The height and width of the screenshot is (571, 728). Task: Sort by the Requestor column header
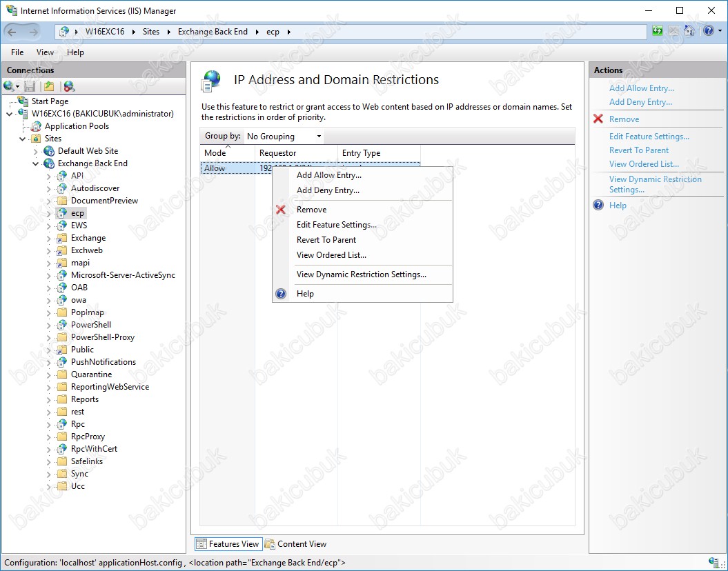296,153
